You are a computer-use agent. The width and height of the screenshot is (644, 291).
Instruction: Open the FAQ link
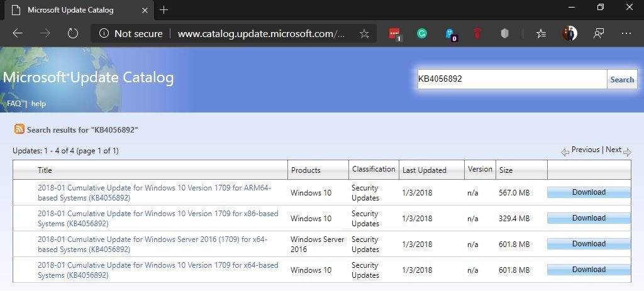click(14, 104)
